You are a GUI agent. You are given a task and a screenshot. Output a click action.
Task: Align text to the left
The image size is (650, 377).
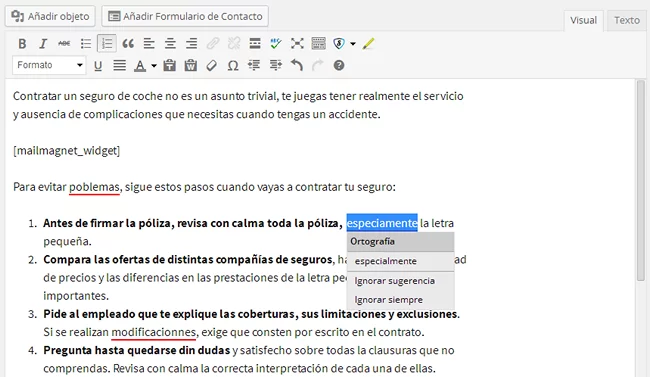tap(149, 44)
